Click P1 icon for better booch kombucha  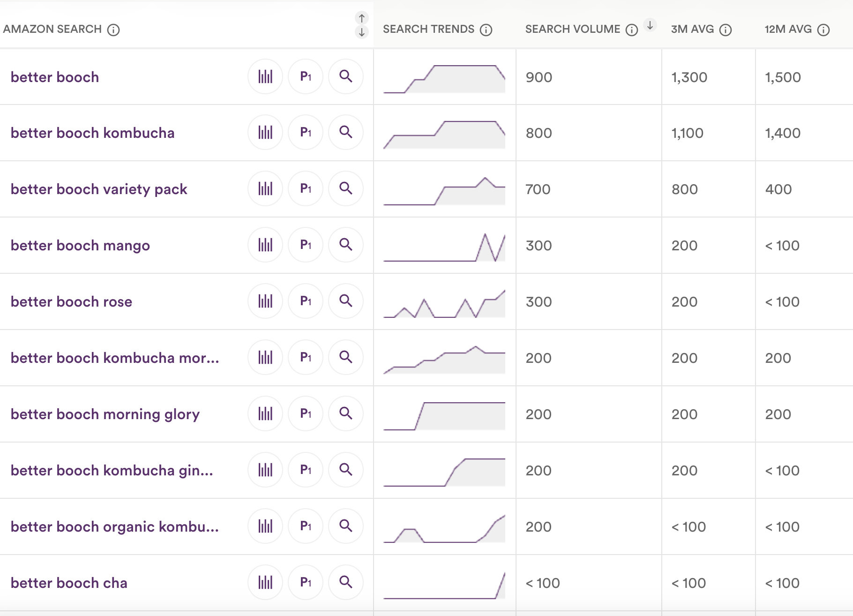pyautogui.click(x=306, y=133)
